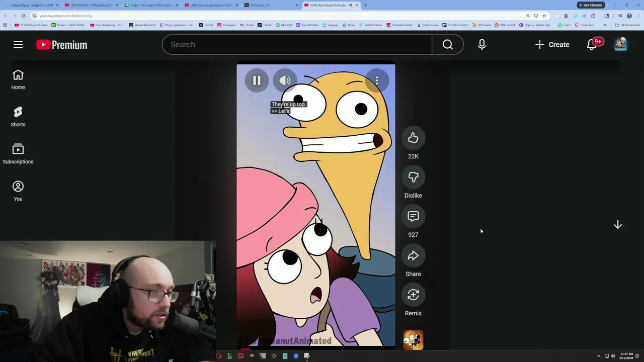Open the Gmail bookmark
This screenshot has width=644, height=362.
[247, 25]
